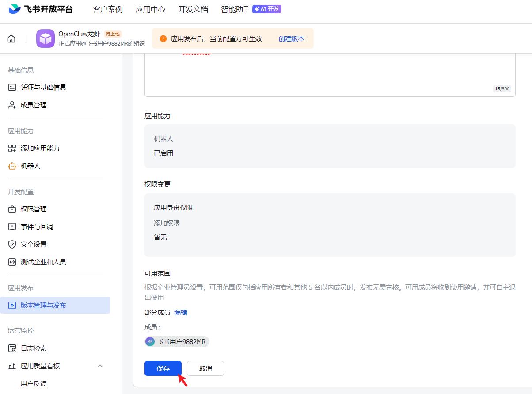This screenshot has width=532, height=394.
Task: Open the 开发文档 top menu
Action: (193, 9)
